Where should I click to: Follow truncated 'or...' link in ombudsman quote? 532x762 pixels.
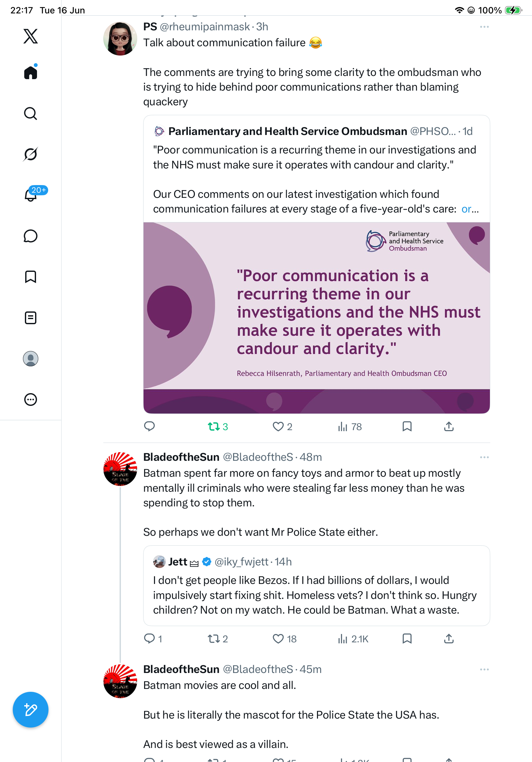pos(470,209)
